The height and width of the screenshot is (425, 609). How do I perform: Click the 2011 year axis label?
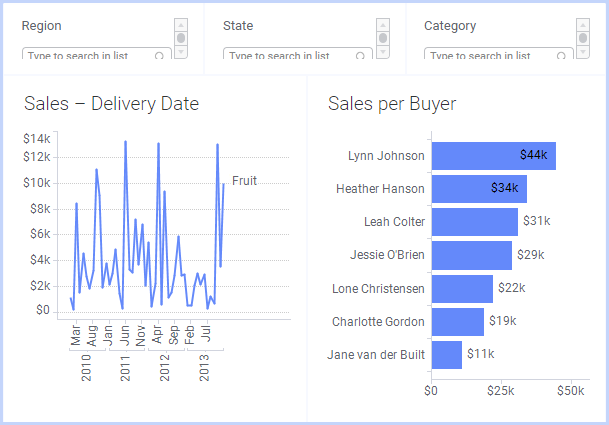click(x=126, y=369)
